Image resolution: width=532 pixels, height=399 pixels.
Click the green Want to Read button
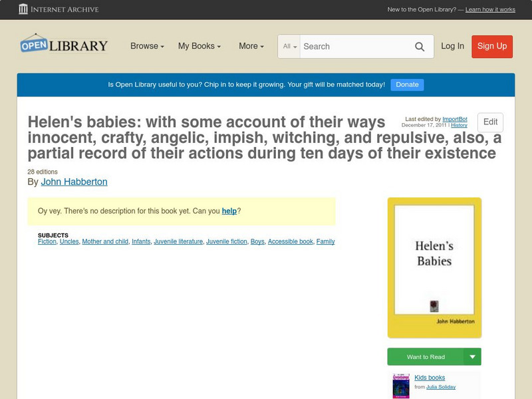pos(428,356)
